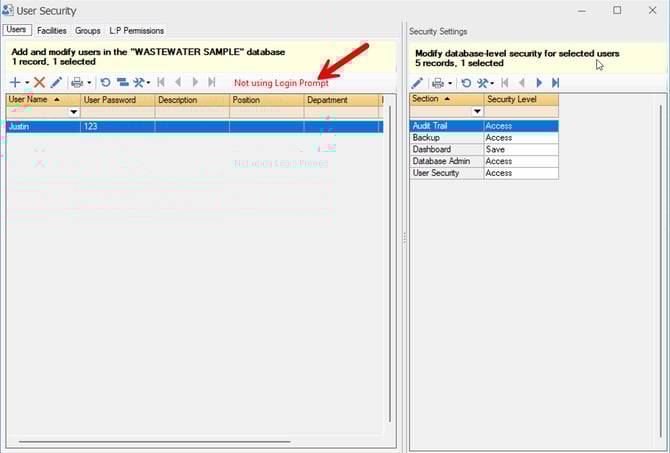
Task: Print the Security Settings list
Action: pos(437,82)
